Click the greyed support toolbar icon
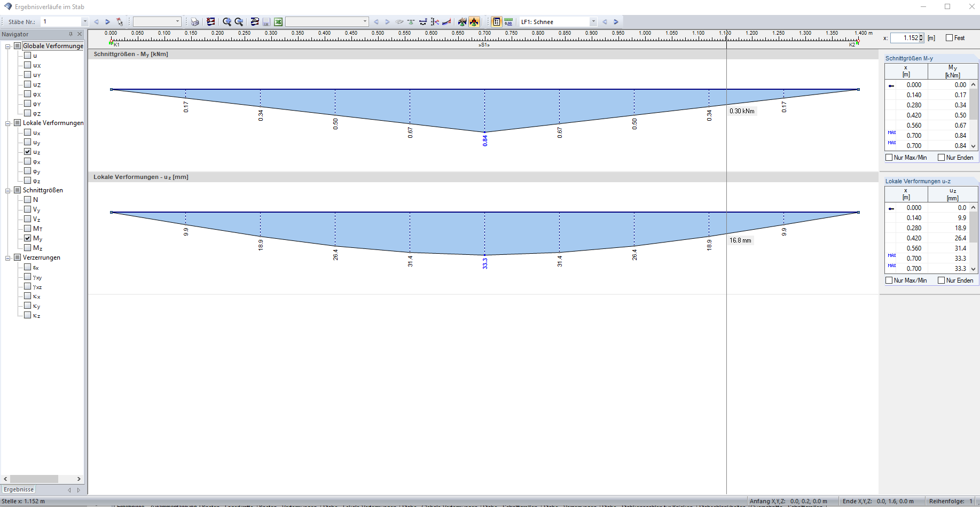The width and height of the screenshot is (980, 507). tap(411, 22)
